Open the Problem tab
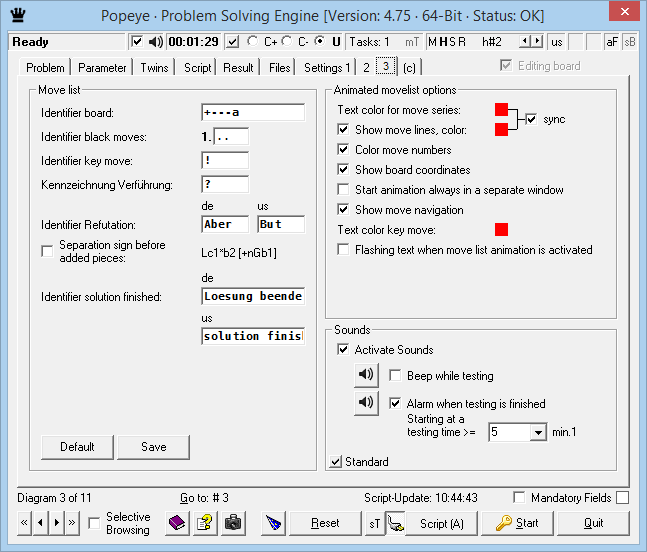This screenshot has height=552, width=647. pos(45,68)
